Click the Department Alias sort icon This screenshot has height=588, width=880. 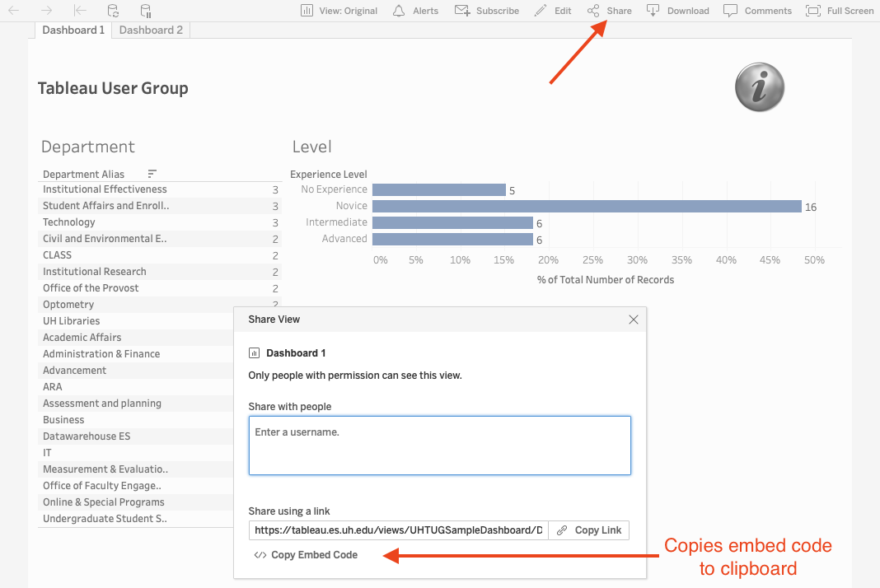[x=152, y=174]
